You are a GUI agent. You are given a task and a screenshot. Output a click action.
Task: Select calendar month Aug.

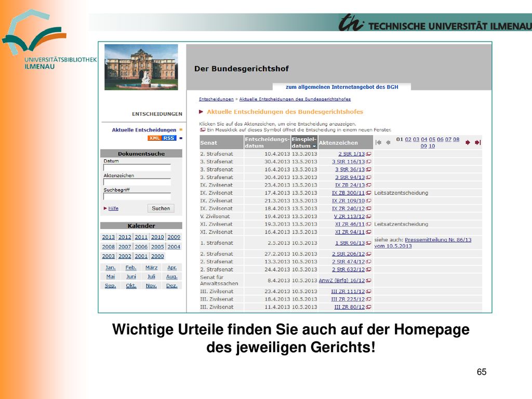171,276
